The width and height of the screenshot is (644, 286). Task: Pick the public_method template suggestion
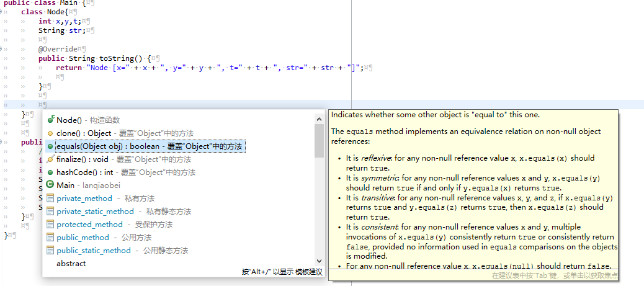tap(83, 237)
